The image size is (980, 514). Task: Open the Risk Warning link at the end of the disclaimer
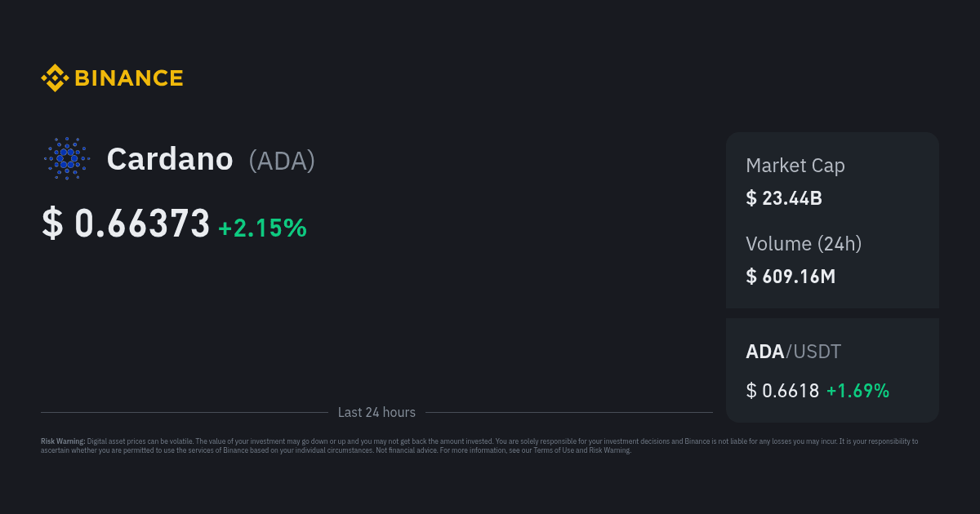coord(611,450)
